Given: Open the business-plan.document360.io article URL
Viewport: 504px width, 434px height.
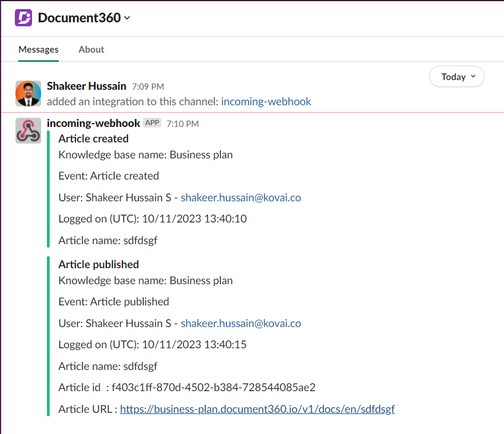Looking at the screenshot, I should coord(257,409).
